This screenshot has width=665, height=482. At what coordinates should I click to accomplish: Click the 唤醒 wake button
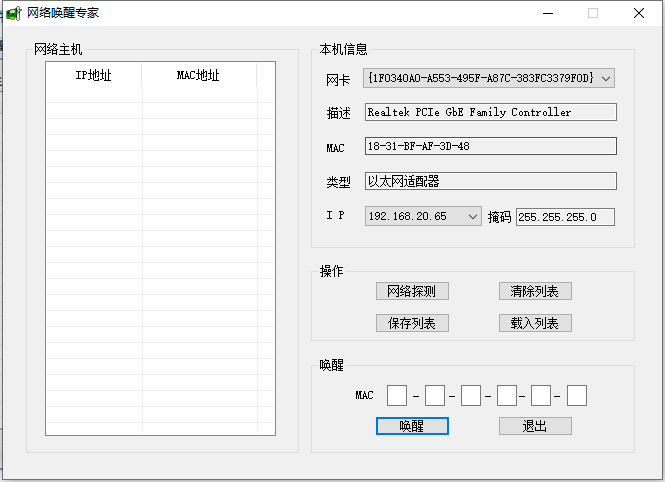pyautogui.click(x=412, y=426)
